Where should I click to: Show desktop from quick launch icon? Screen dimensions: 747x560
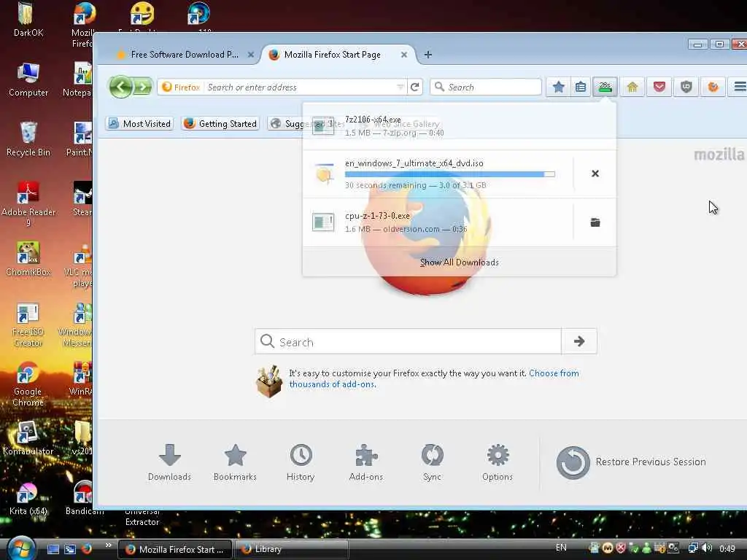point(53,549)
